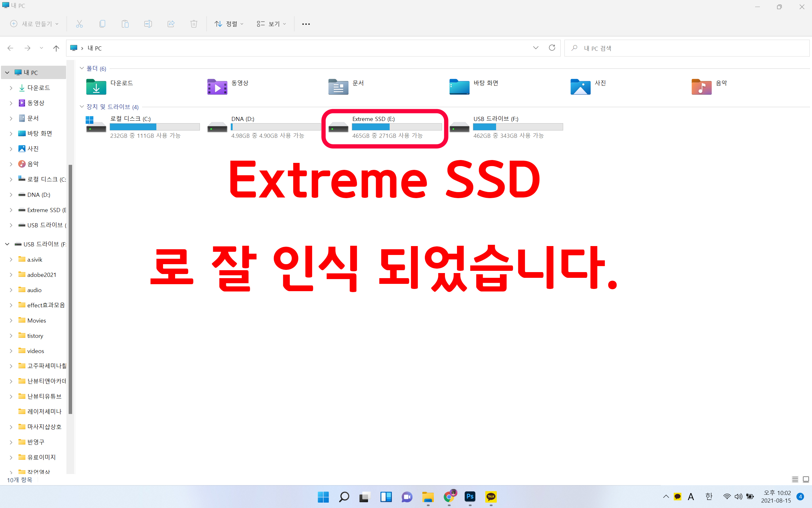This screenshot has width=812, height=508.
Task: Collapse USB 드라이브 (F:) tree node
Action: pyautogui.click(x=7, y=244)
